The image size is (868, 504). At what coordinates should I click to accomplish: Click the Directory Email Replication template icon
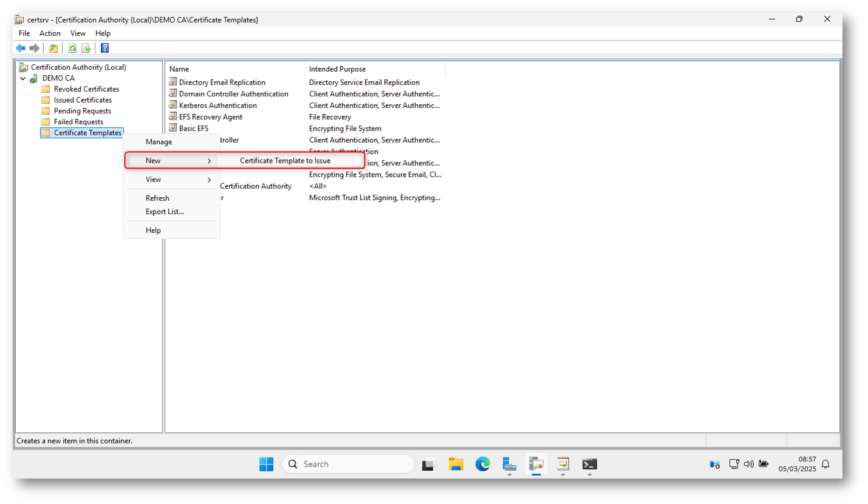[x=173, y=82]
